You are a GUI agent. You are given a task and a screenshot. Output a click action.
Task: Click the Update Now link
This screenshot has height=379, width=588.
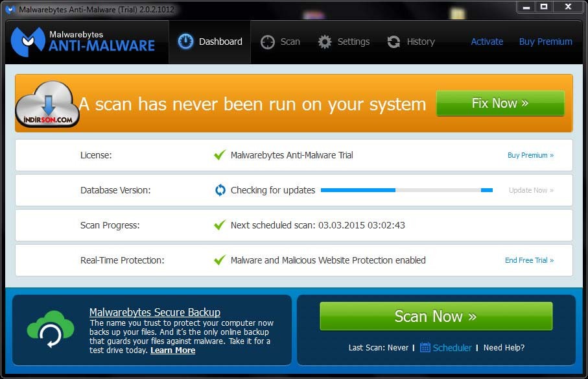tap(531, 190)
